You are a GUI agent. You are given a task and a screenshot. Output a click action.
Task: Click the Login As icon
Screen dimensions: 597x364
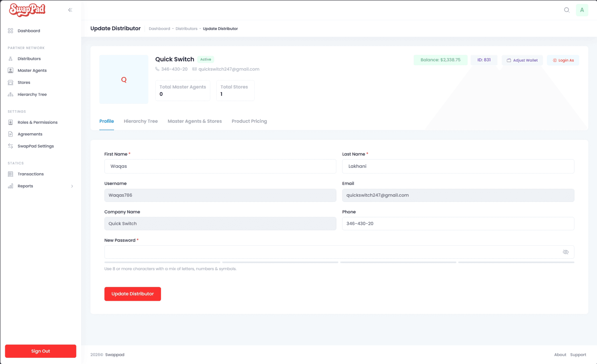[554, 60]
